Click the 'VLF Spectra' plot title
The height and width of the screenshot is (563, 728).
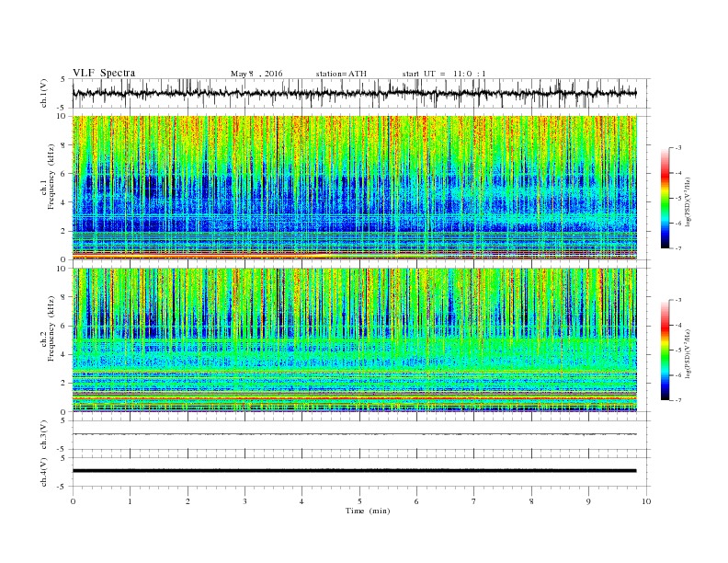[x=104, y=73]
